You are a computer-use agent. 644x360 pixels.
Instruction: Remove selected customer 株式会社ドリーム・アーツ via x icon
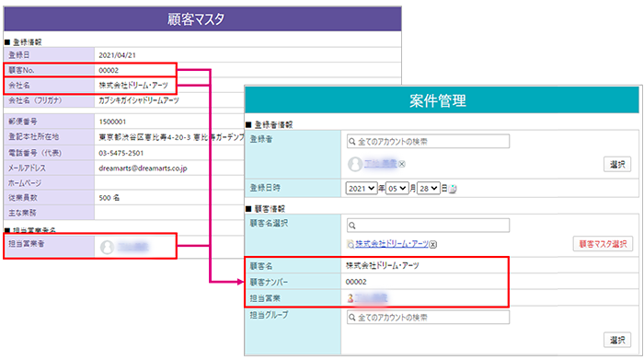(x=433, y=244)
